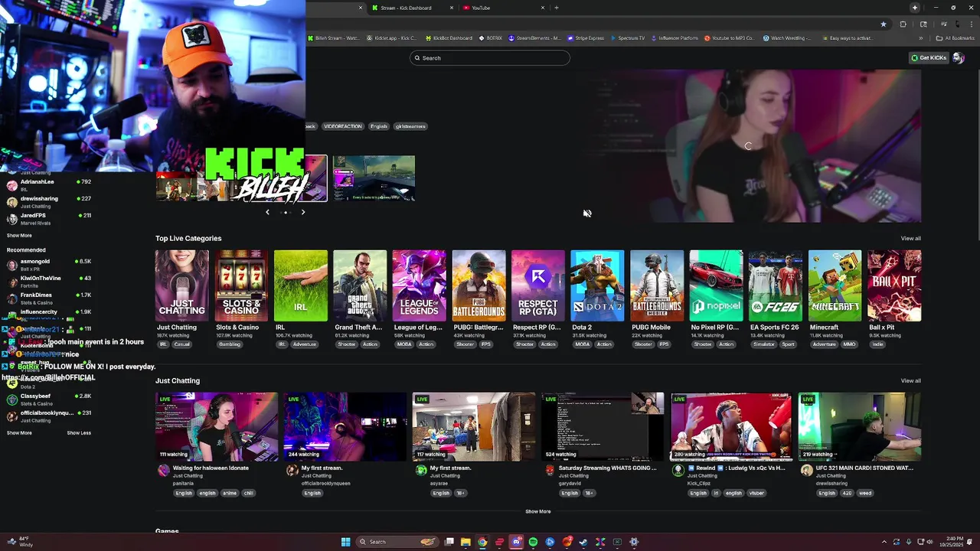Go to next featured stream with right arrow
This screenshot has height=551, width=980.
pos(303,212)
